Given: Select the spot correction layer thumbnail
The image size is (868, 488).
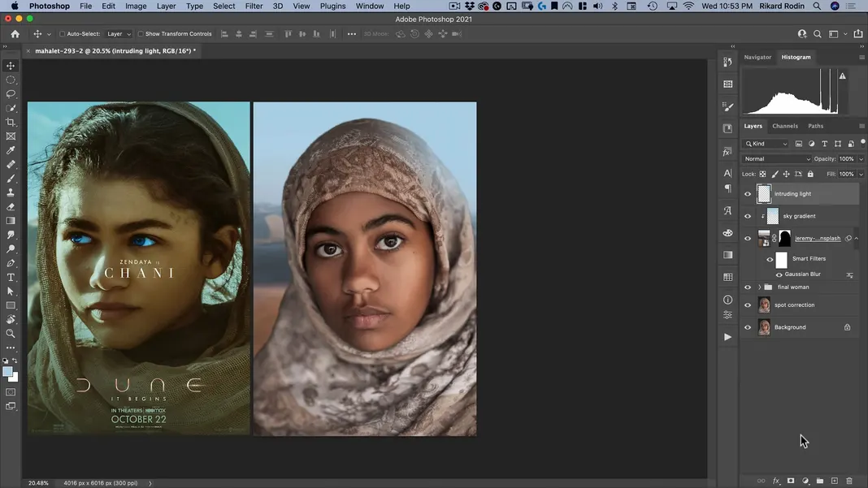Looking at the screenshot, I should point(764,305).
